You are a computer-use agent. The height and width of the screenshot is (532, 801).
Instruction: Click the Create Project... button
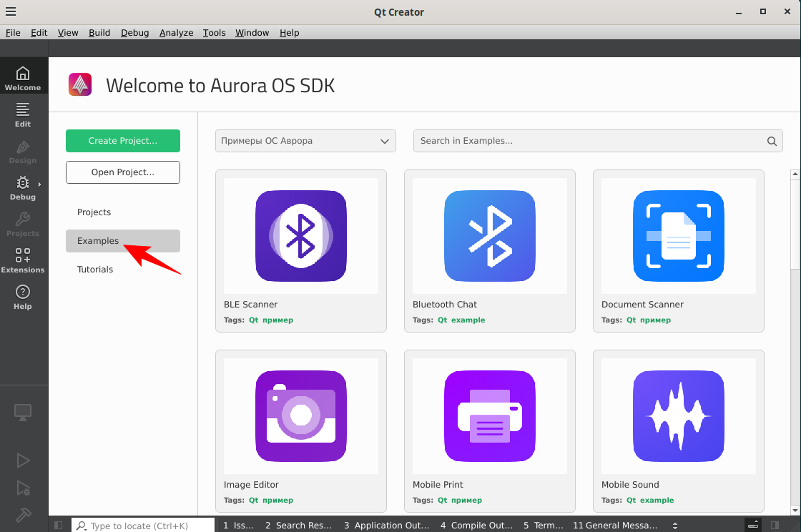(122, 141)
